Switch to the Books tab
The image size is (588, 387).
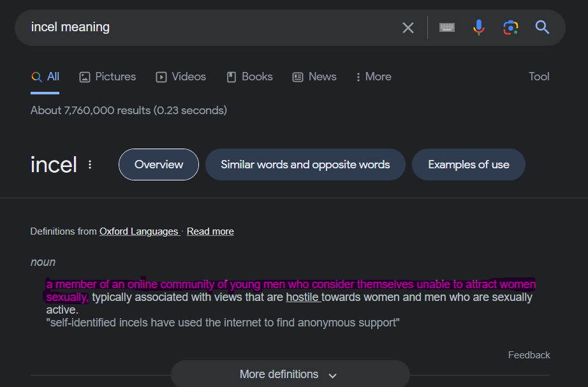coord(250,77)
